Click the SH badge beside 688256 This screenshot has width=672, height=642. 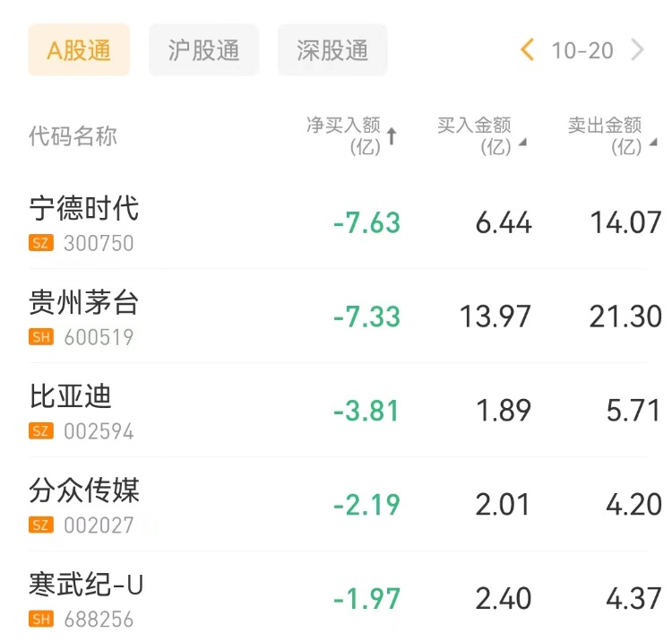[41, 620]
